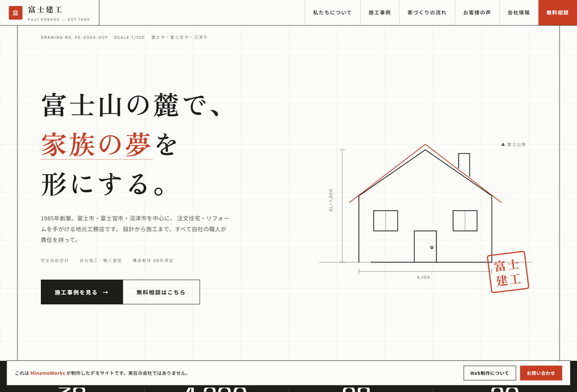Image resolution: width=577 pixels, height=392 pixels.
Task: Open the 私たちについて menu item
Action: (332, 13)
